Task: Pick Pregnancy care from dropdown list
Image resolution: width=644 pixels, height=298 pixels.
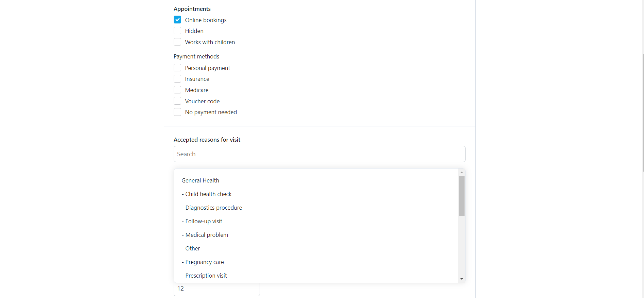Action: [316, 262]
